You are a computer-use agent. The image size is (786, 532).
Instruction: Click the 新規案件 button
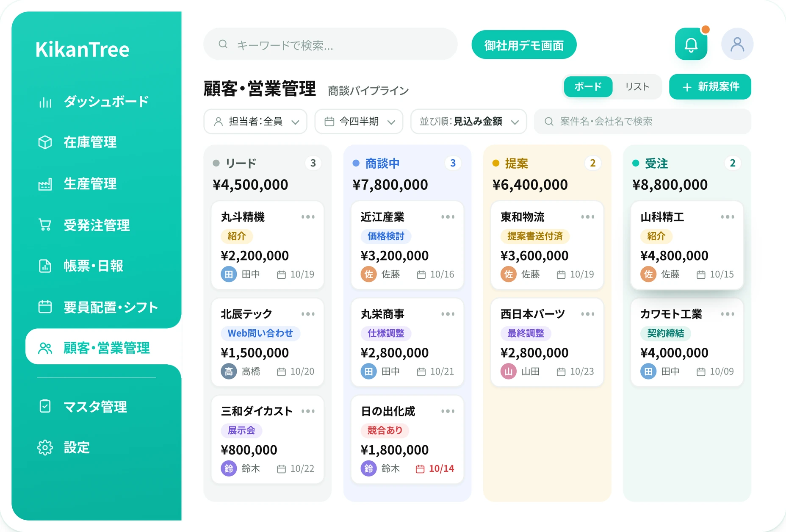[710, 87]
